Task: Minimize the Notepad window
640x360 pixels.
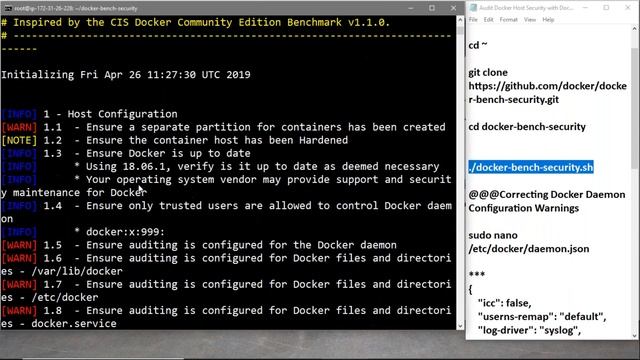Action: coord(585,8)
